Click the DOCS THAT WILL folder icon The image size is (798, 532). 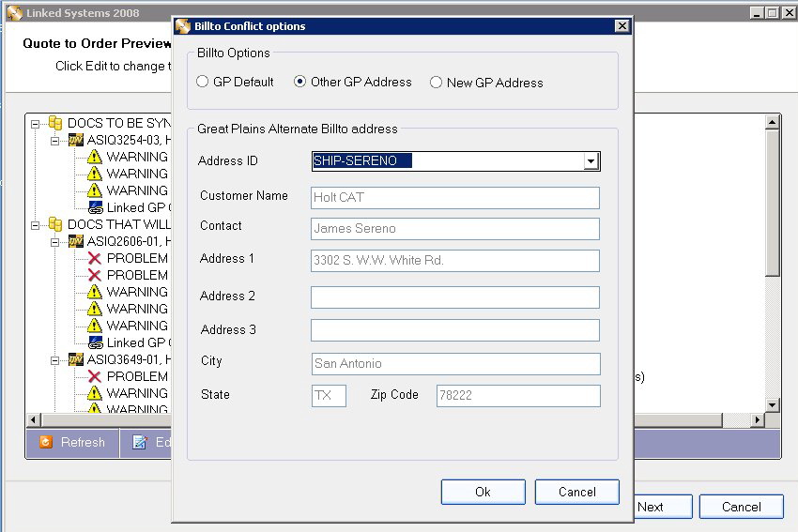click(x=55, y=224)
